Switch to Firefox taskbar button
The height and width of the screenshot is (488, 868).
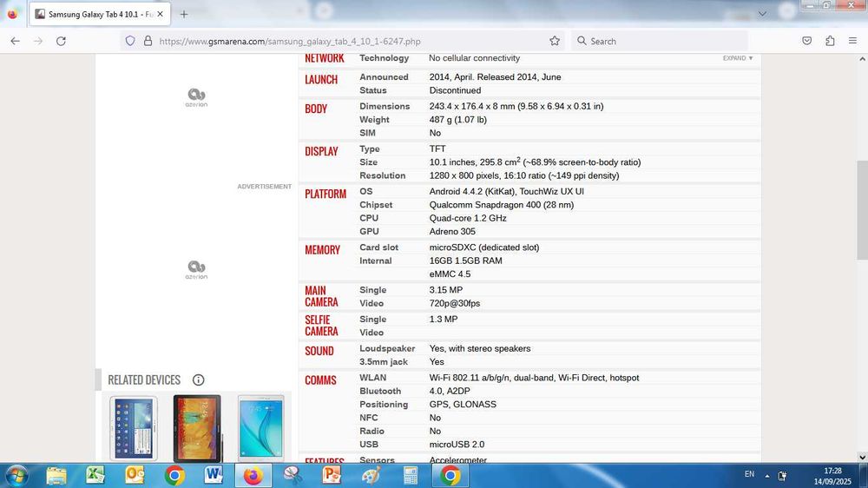pyautogui.click(x=253, y=475)
